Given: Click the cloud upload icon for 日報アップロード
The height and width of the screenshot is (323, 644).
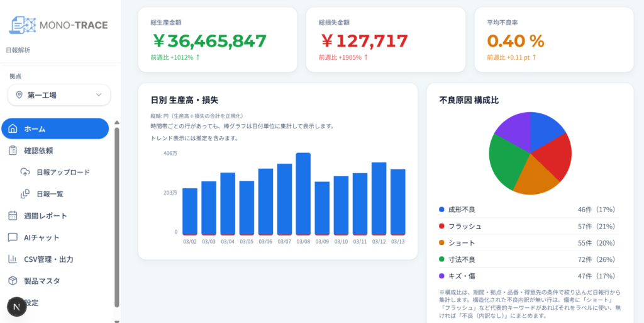Looking at the screenshot, I should point(25,172).
